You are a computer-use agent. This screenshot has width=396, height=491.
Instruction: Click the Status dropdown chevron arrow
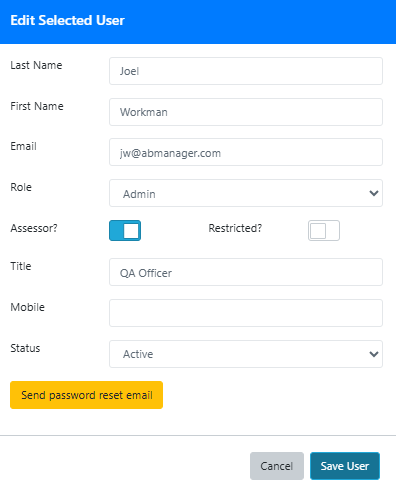click(374, 354)
